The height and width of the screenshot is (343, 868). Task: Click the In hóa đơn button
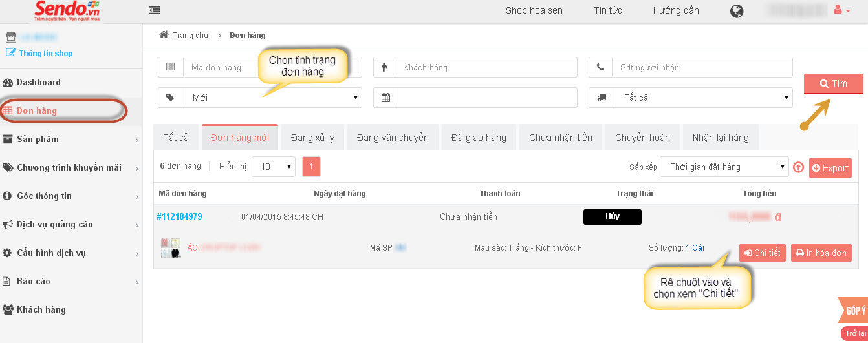pos(821,253)
